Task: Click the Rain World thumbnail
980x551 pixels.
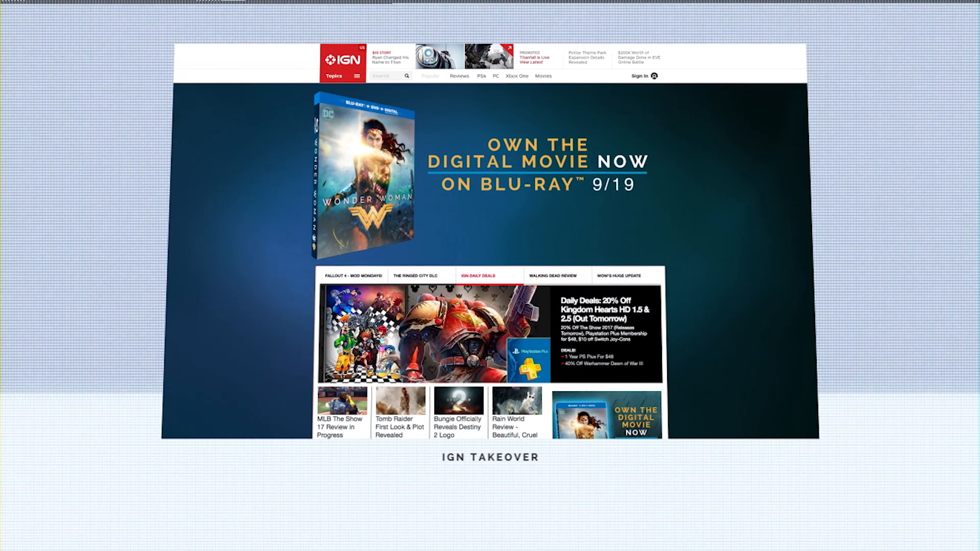Action: [x=517, y=400]
